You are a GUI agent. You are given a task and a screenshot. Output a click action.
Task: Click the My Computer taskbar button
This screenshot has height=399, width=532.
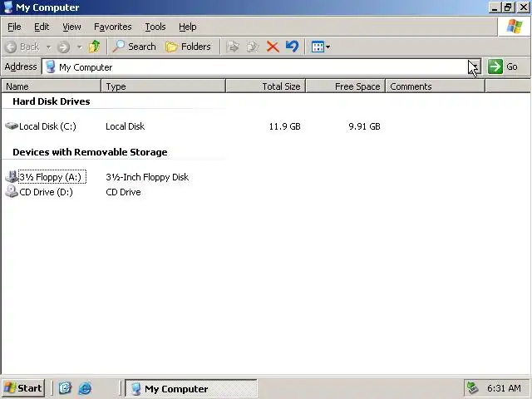point(191,388)
